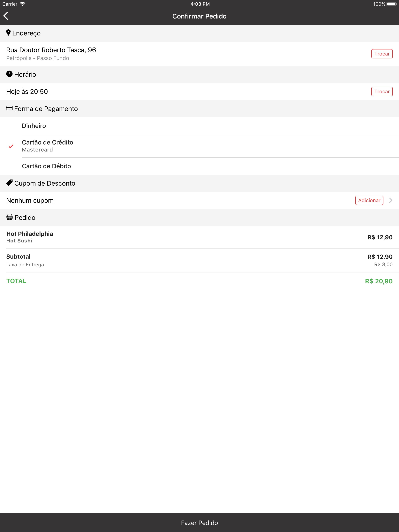
Task: Click the credit card icon beside Forma de Pagamento
Action: [x=9, y=108]
